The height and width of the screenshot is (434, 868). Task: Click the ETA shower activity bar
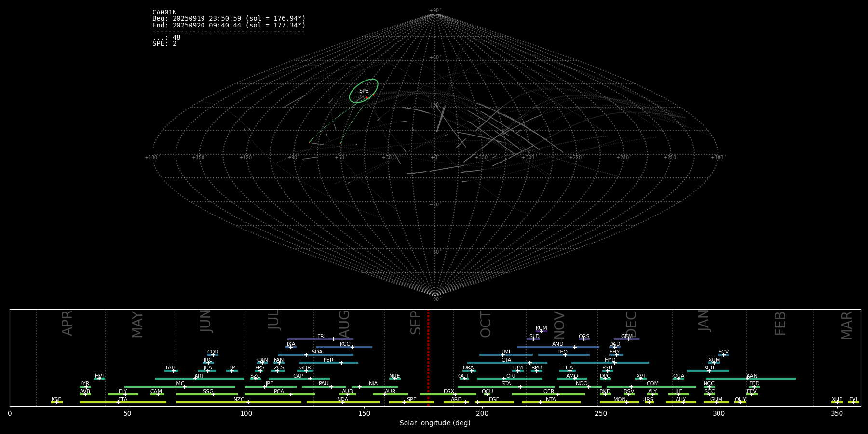tap(123, 402)
